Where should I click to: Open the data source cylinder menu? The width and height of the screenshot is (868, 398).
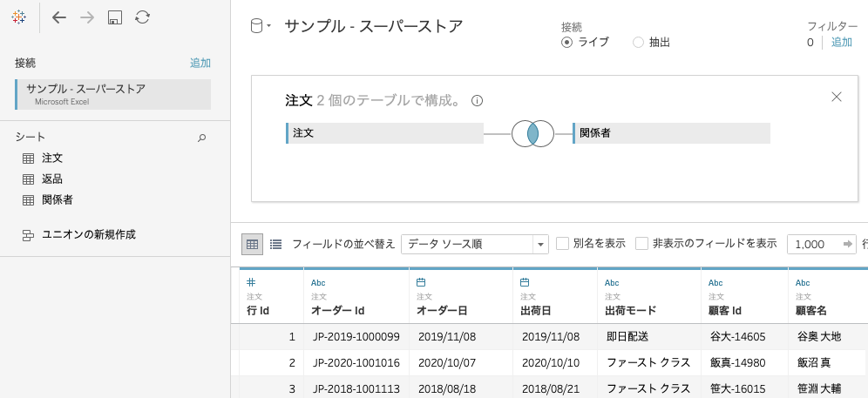point(261,26)
